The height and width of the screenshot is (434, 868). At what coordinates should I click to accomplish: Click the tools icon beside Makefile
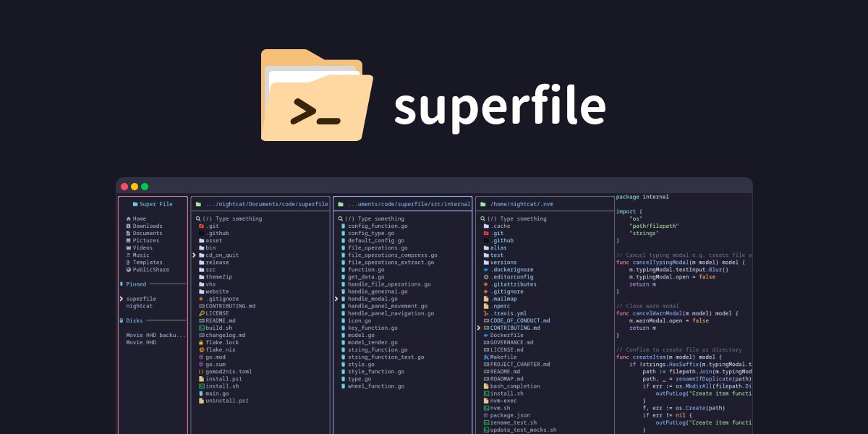[x=486, y=357]
